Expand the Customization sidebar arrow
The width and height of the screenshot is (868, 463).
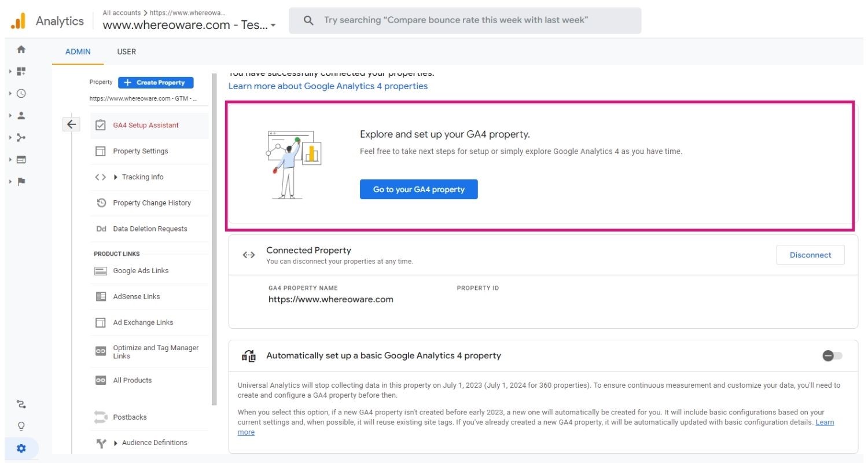pyautogui.click(x=11, y=71)
